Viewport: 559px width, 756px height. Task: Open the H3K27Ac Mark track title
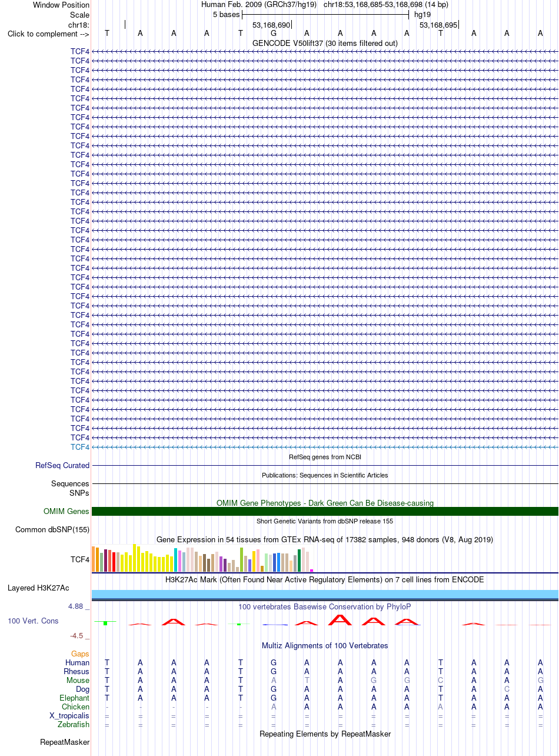325,579
